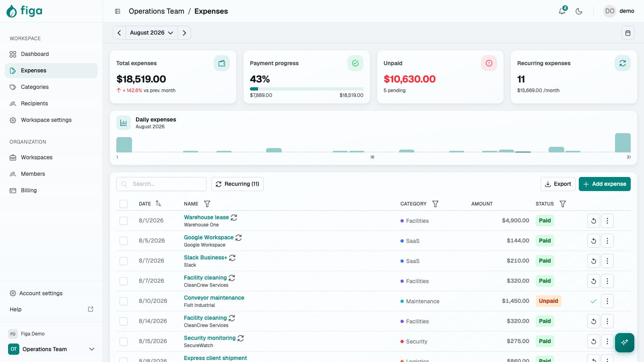Viewport: 644px width, 362px height.
Task: Click the Unpaid alert icon
Action: 489,63
